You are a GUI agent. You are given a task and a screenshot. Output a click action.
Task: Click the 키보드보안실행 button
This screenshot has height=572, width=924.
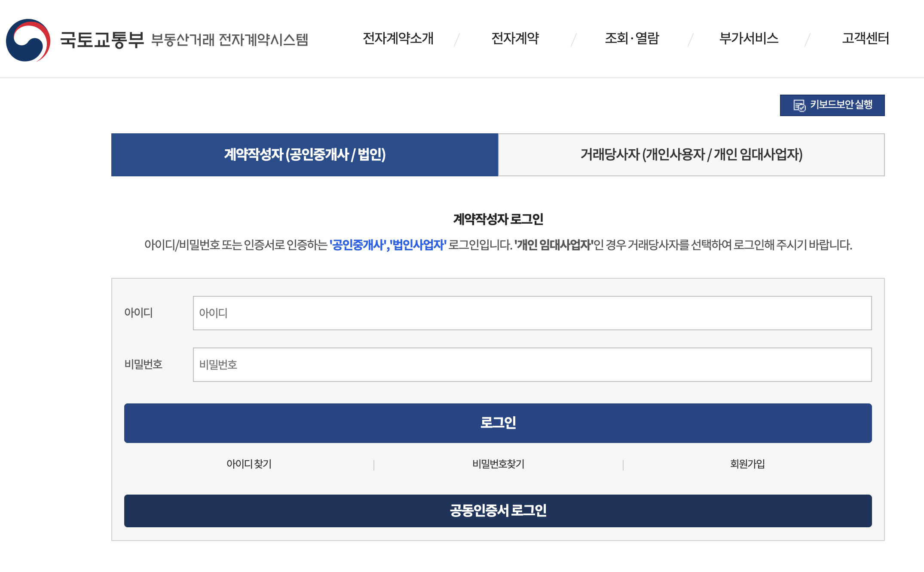832,105
